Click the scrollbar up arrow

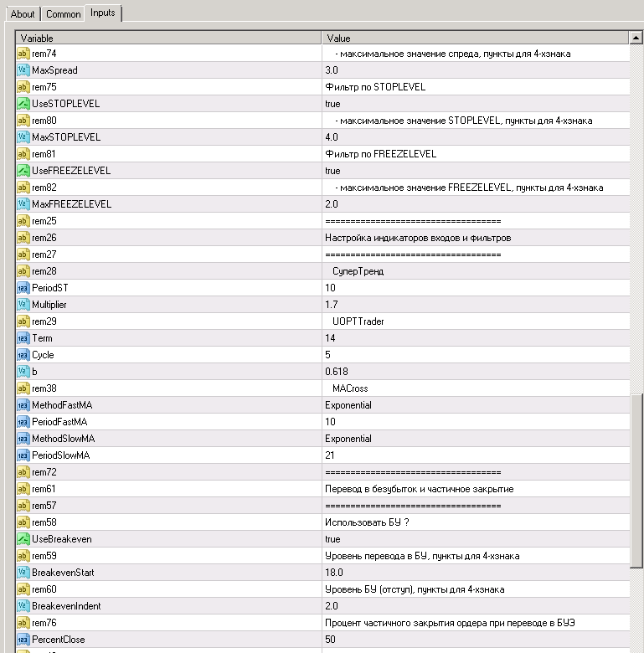636,38
